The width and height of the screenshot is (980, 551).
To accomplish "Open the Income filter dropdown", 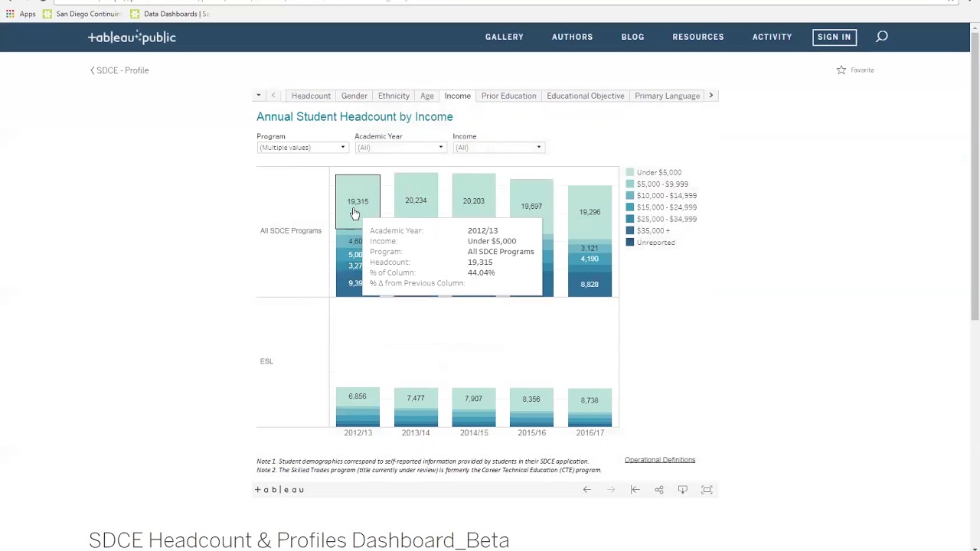I will click(498, 148).
